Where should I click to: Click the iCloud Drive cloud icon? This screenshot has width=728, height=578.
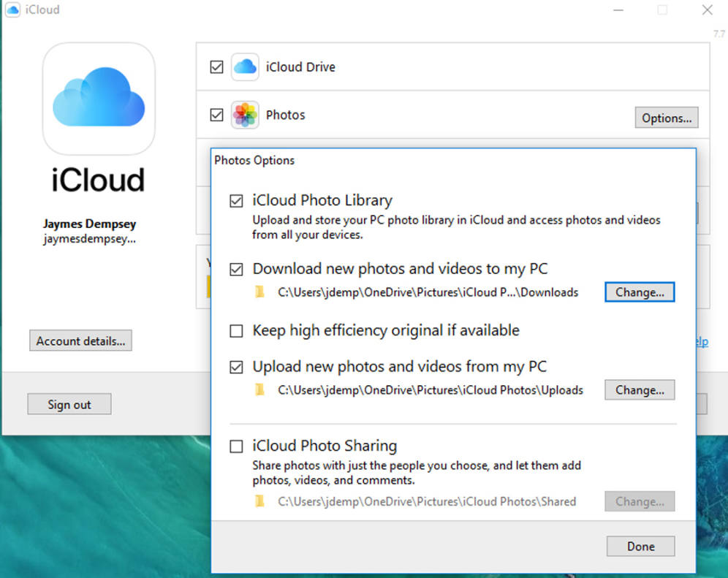(245, 66)
